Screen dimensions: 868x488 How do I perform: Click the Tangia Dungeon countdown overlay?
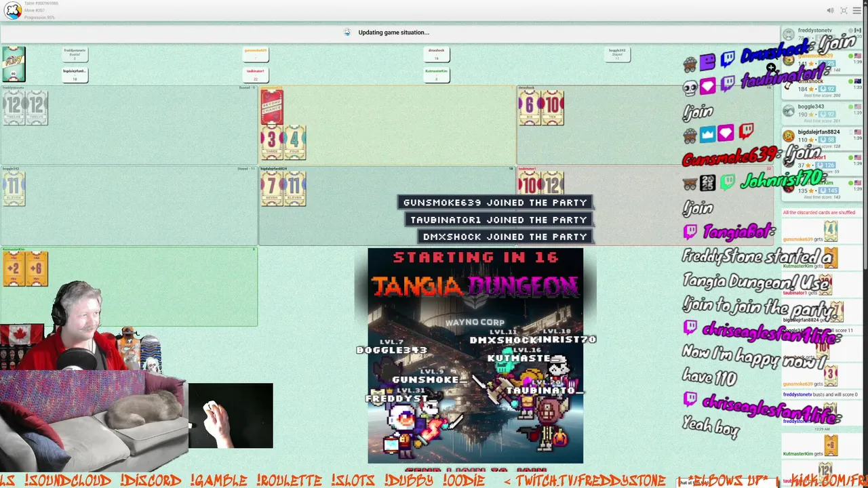475,356
